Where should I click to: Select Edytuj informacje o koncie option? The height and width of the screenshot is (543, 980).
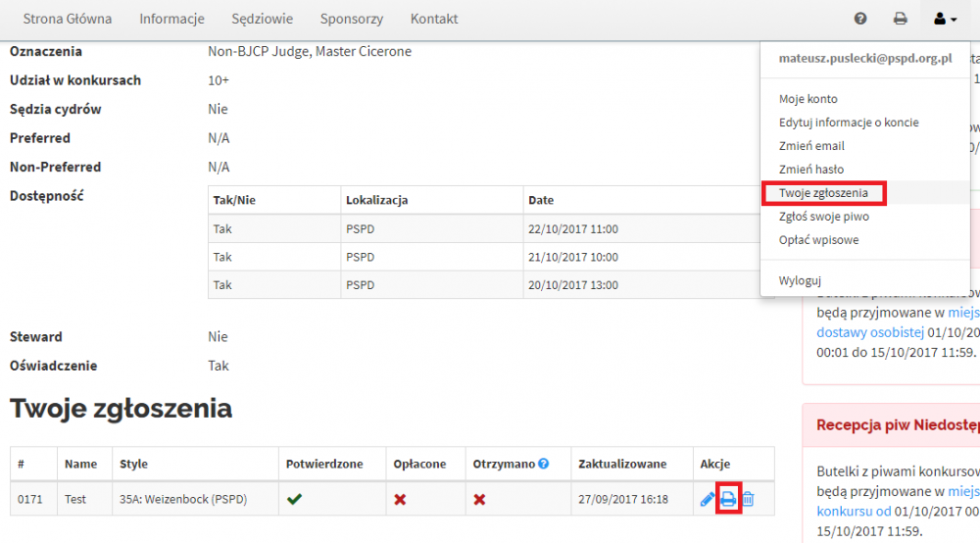[848, 123]
